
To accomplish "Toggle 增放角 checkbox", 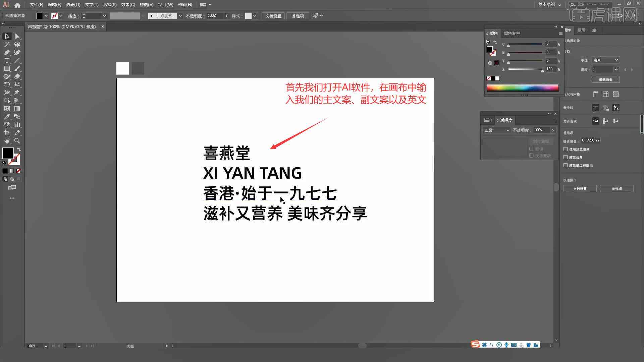I will tap(566, 157).
